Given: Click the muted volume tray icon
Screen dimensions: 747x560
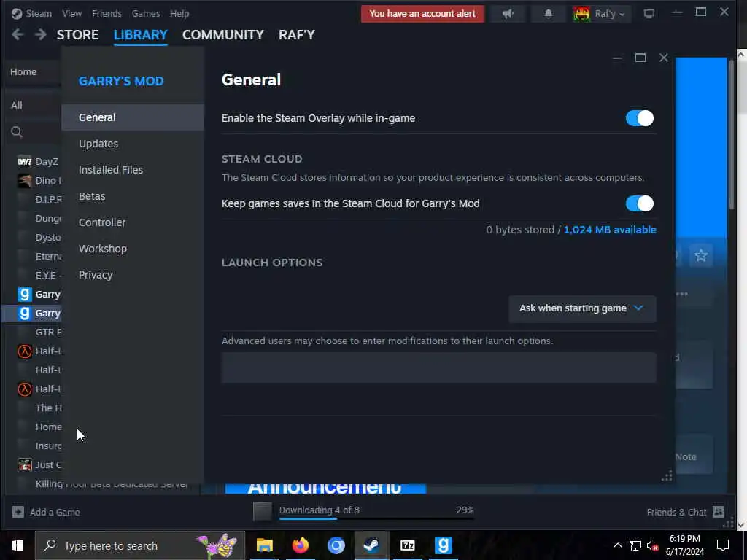Looking at the screenshot, I should (x=652, y=545).
